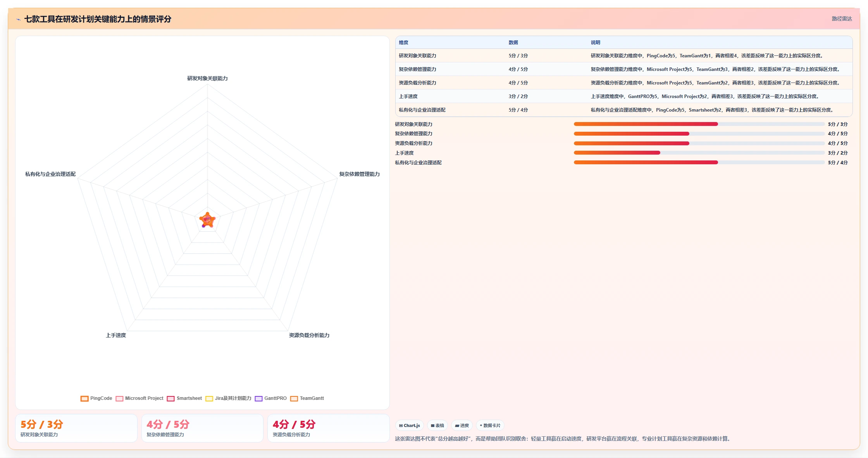The width and height of the screenshot is (868, 458).
Task: Click the 私有化与企业治理适配 radar axis label
Action: (50, 174)
